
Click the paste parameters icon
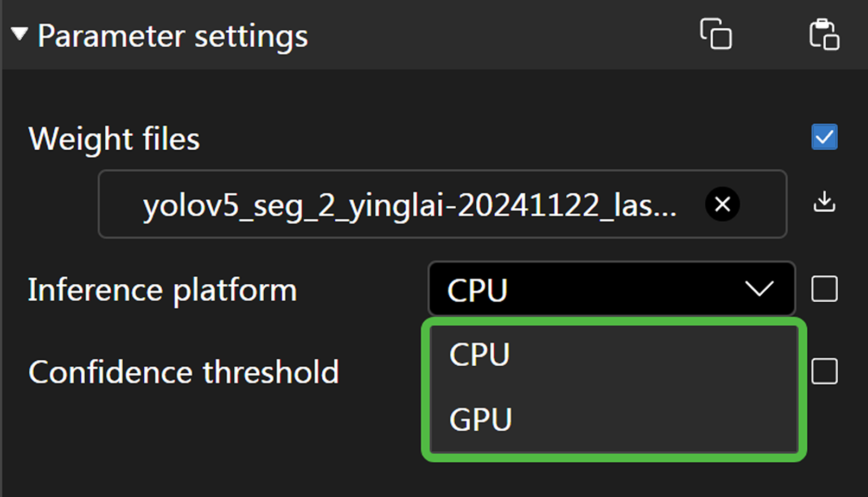(824, 35)
